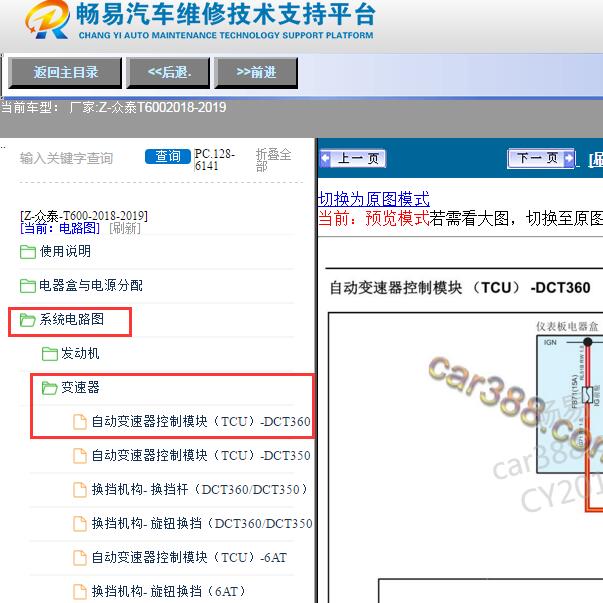Go to previous page with 上一页

[353, 158]
